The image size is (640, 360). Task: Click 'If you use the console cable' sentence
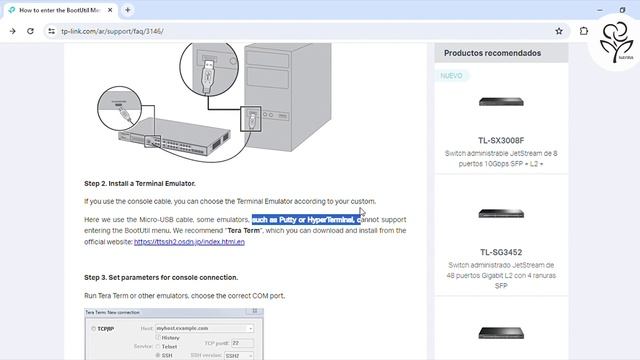[x=230, y=202]
